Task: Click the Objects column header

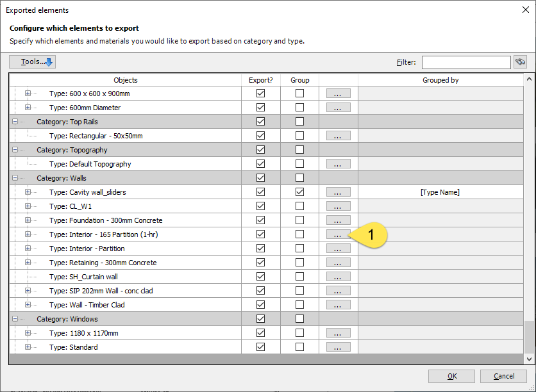Action: 126,80
